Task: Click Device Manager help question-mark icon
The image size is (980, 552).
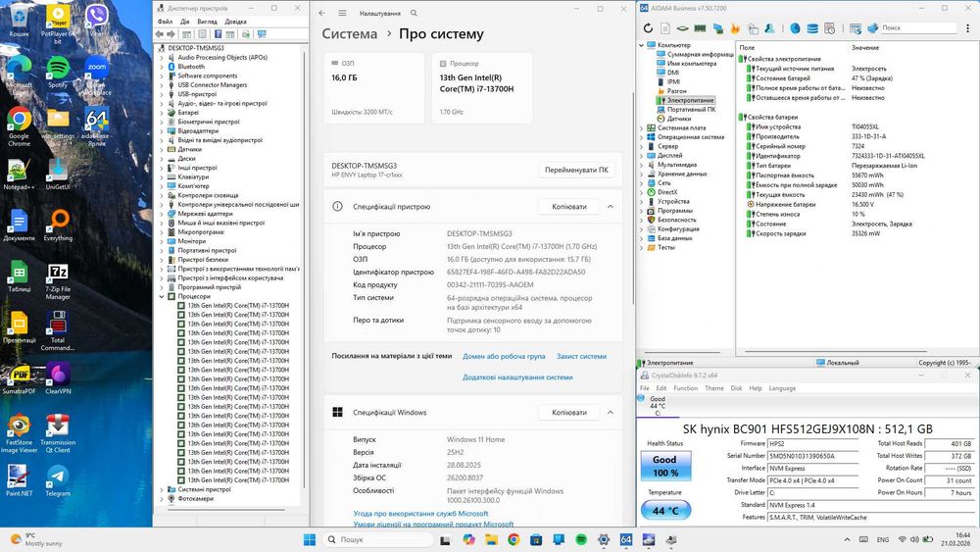Action: (x=218, y=34)
